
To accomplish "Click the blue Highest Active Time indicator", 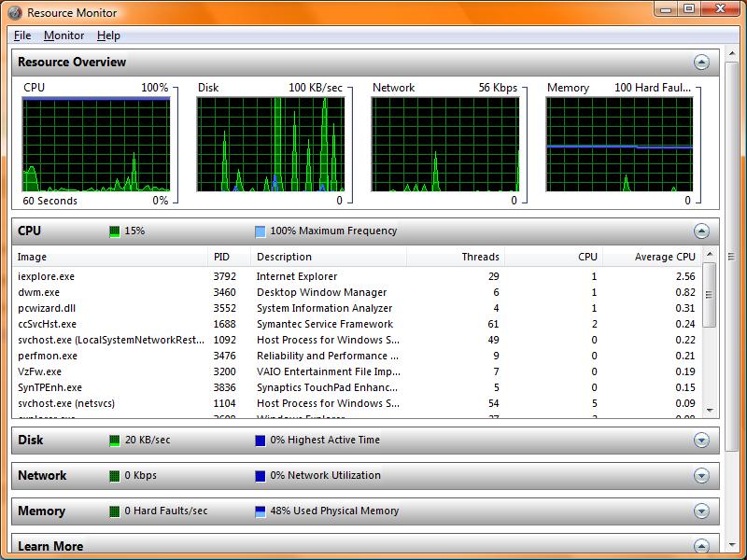I will [x=261, y=441].
